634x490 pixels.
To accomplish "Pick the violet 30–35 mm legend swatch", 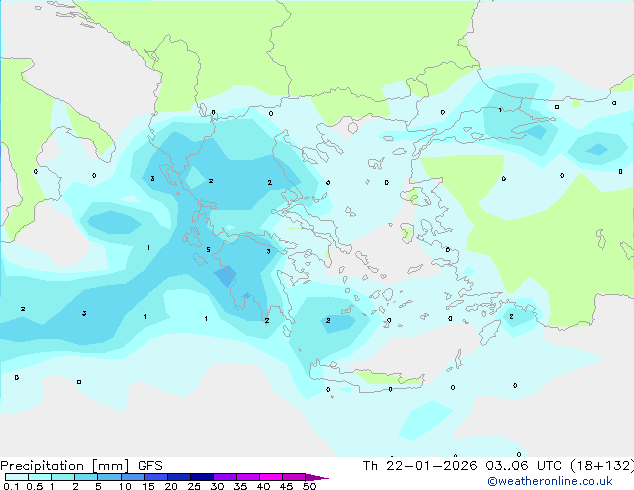I will click(x=225, y=477).
